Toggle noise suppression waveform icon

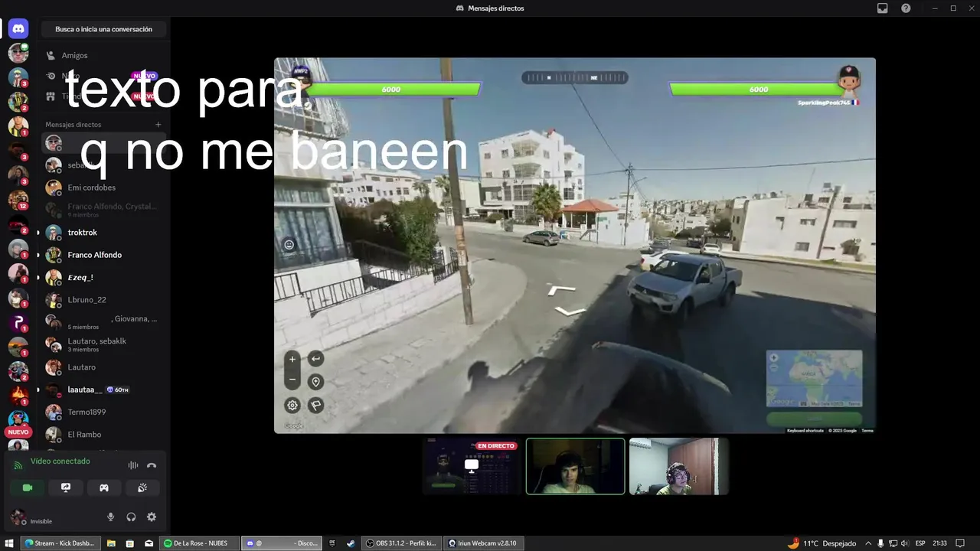pos(133,465)
